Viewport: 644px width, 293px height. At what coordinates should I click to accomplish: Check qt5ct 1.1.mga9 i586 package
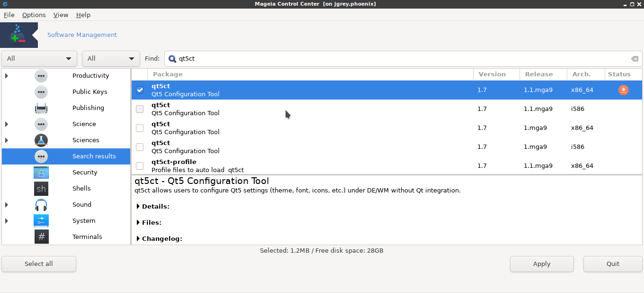[140, 109]
